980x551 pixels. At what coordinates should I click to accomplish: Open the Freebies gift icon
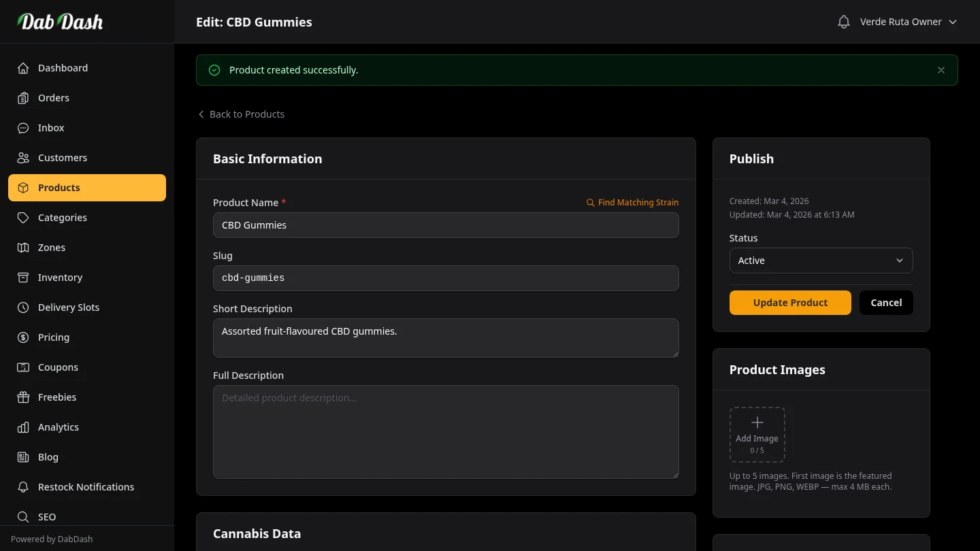pos(22,397)
